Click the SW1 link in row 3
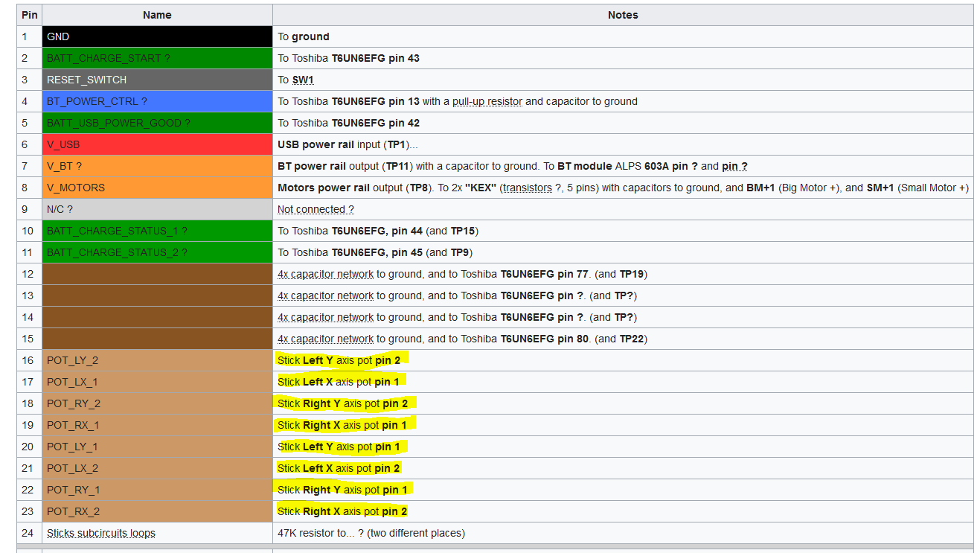The width and height of the screenshot is (980, 553). click(303, 80)
